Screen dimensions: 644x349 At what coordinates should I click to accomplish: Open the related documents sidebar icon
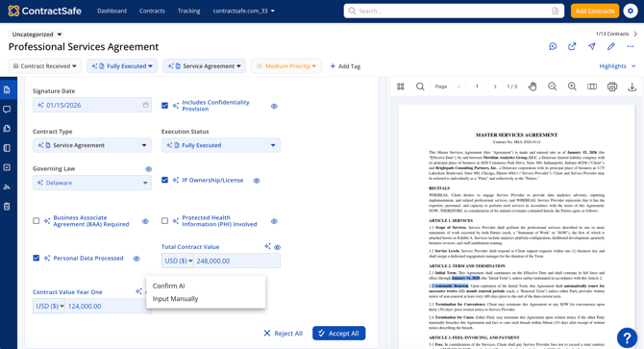click(x=7, y=129)
